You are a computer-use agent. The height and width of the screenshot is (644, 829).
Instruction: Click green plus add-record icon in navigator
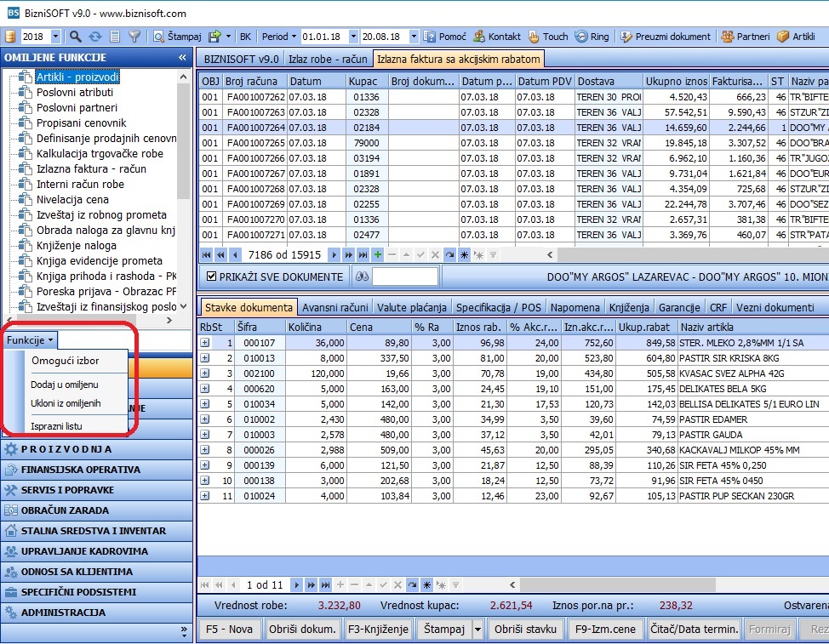click(x=378, y=255)
